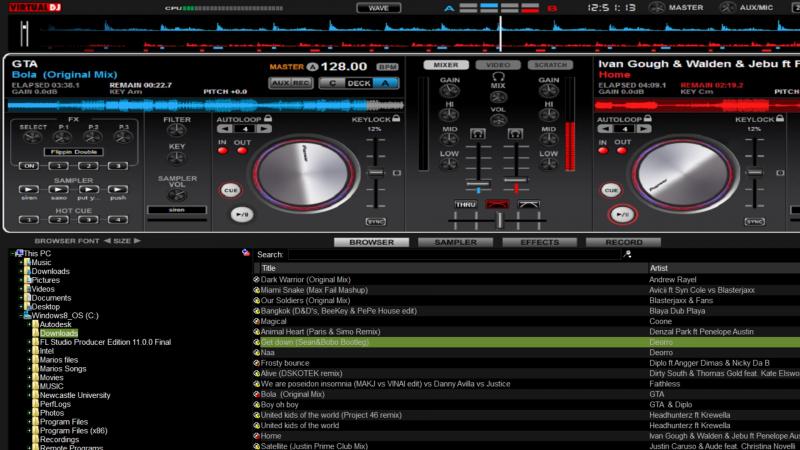Click the left deck CUE button
Viewport: 800px width, 450px height.
click(x=231, y=190)
